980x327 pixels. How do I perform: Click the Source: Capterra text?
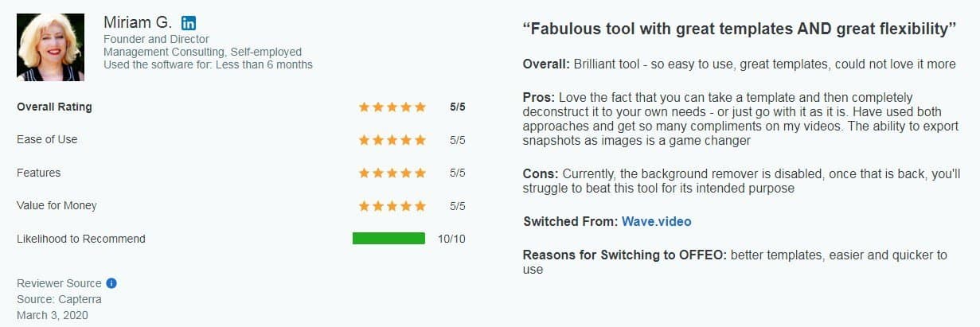tap(59, 299)
